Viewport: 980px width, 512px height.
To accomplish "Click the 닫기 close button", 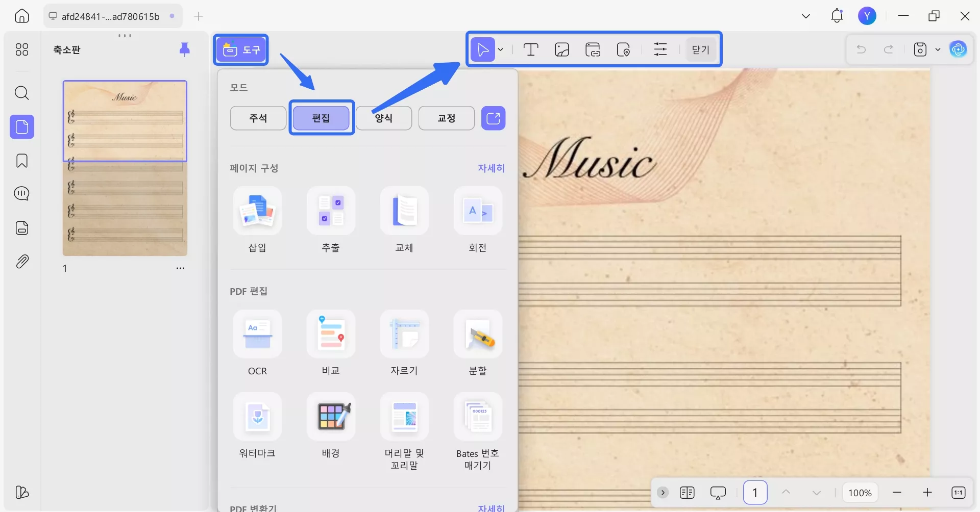I will 700,49.
